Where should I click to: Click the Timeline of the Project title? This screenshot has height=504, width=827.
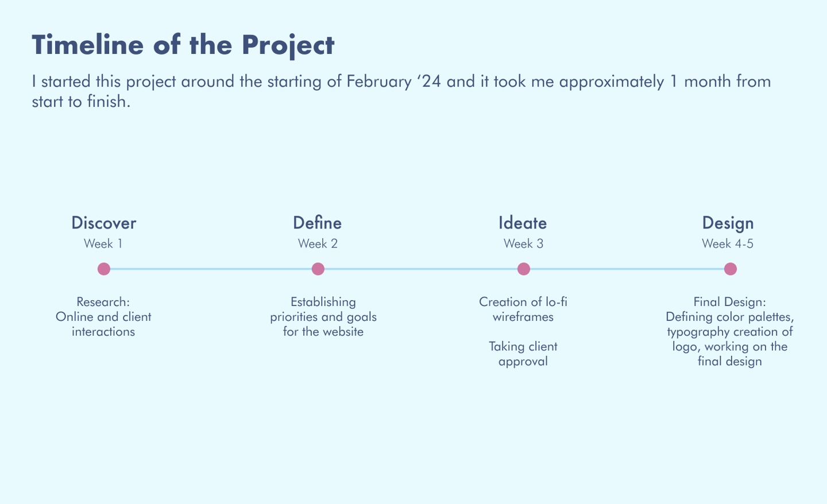click(183, 45)
